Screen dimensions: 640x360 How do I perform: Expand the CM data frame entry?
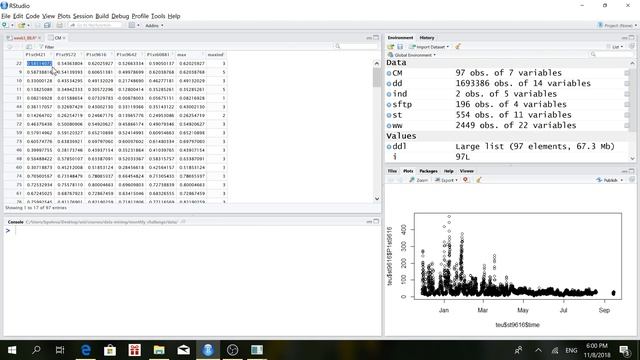pos(389,73)
